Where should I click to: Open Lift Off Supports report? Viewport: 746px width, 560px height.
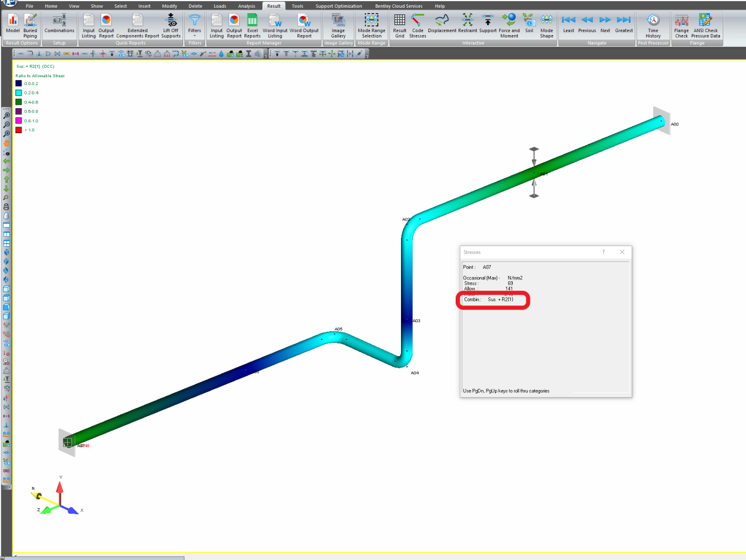pos(171,26)
